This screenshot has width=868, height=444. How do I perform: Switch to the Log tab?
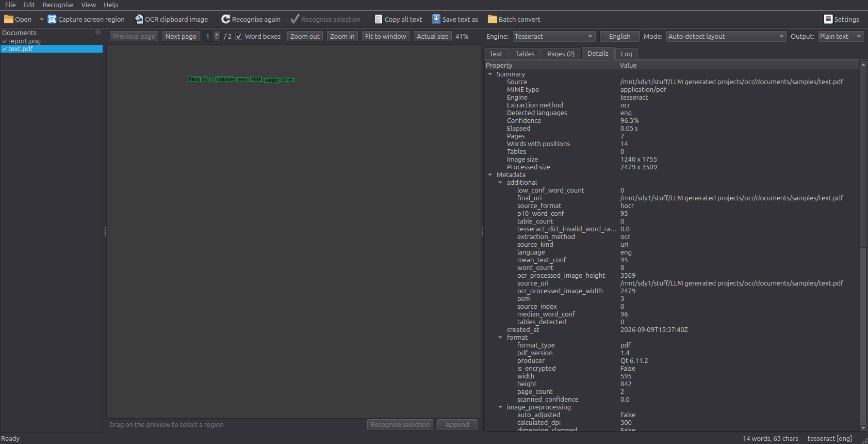pos(626,54)
